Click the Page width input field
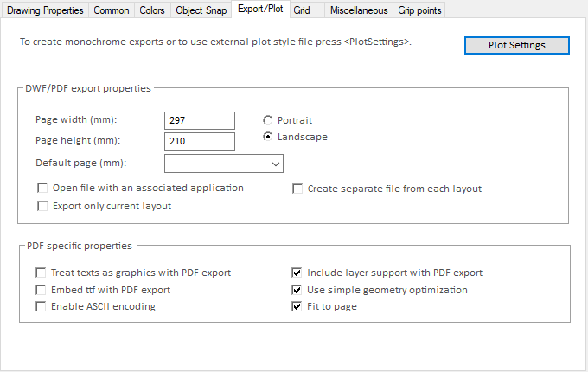 [x=199, y=120]
